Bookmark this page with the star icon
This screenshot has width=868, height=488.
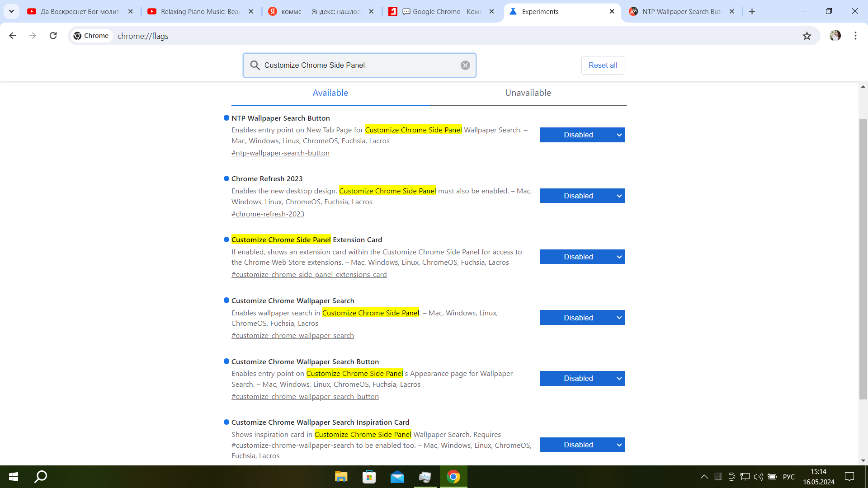coord(807,36)
